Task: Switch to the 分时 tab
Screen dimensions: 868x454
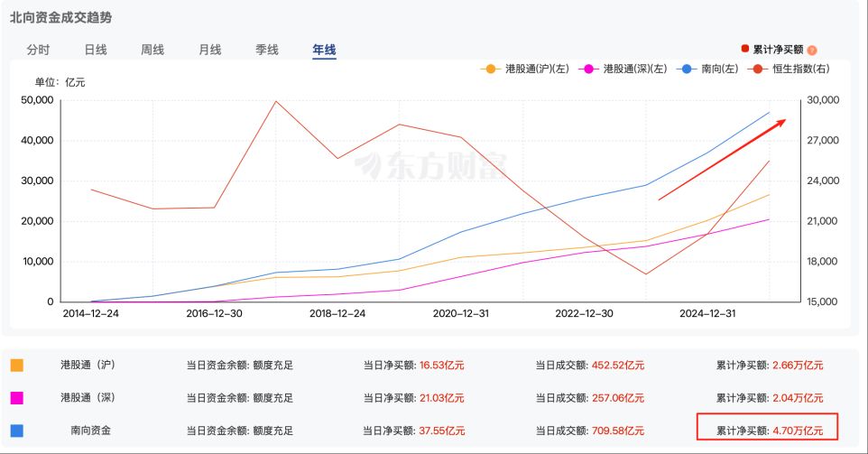Action: [38, 51]
